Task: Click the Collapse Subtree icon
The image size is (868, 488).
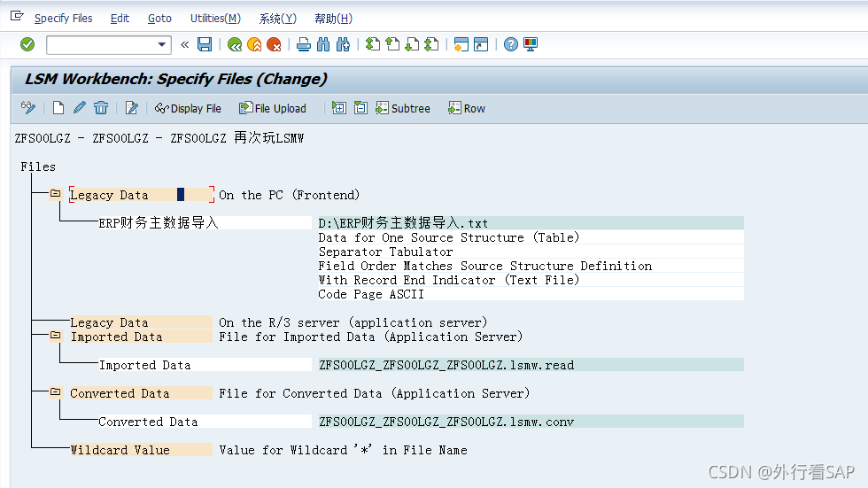Action: click(360, 108)
